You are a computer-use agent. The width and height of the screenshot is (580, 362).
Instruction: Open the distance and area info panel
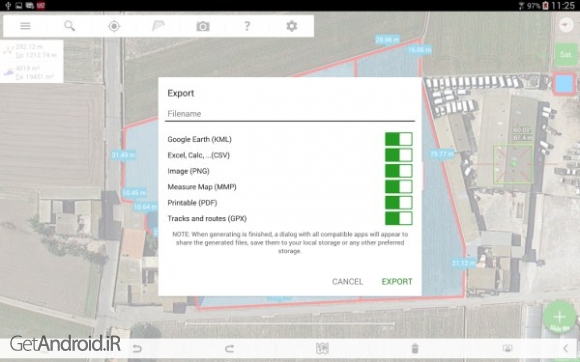coord(32,61)
